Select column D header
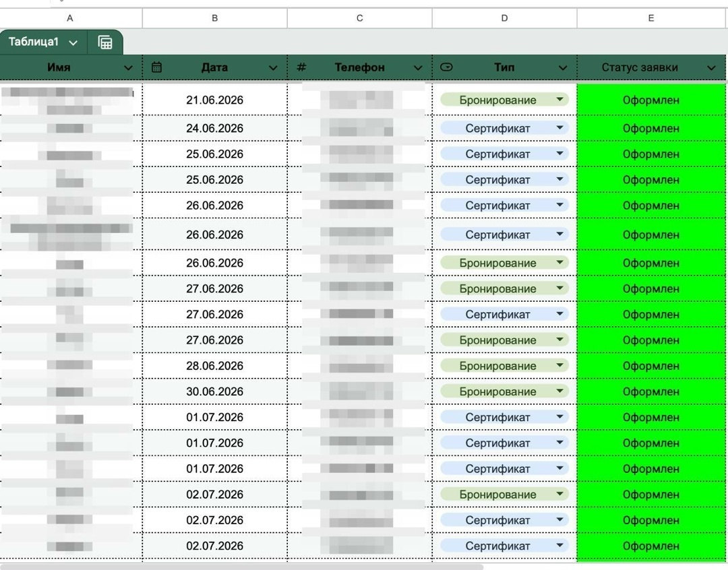The width and height of the screenshot is (728, 570). click(504, 18)
